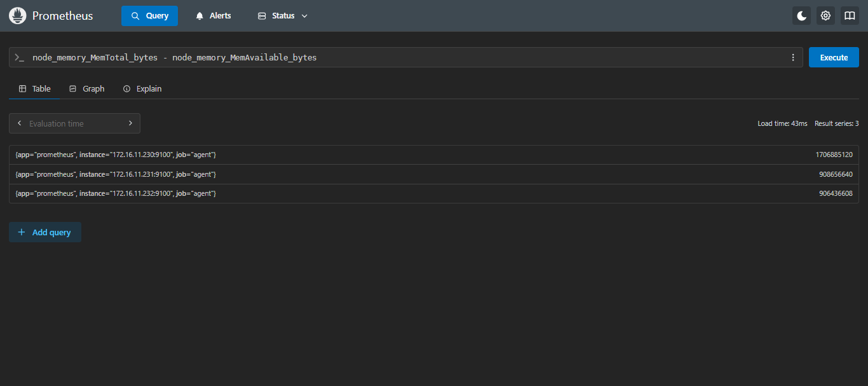Toggle dark/light theme moon icon
The image size is (868, 386).
pyautogui.click(x=801, y=16)
